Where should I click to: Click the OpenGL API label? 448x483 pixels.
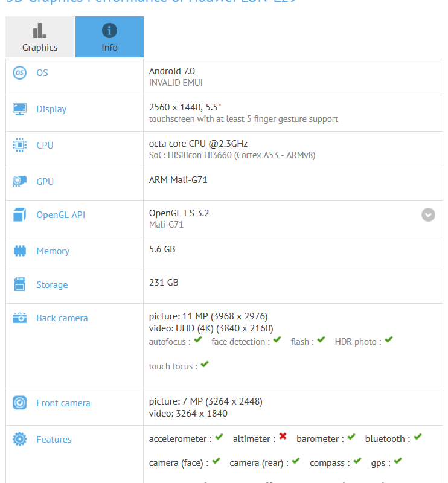[60, 215]
